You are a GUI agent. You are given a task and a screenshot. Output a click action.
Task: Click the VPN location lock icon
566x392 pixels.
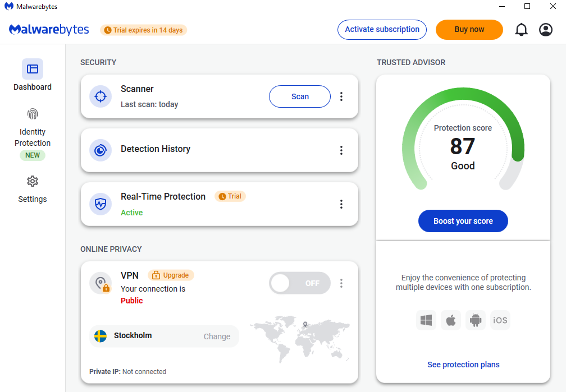tap(101, 283)
